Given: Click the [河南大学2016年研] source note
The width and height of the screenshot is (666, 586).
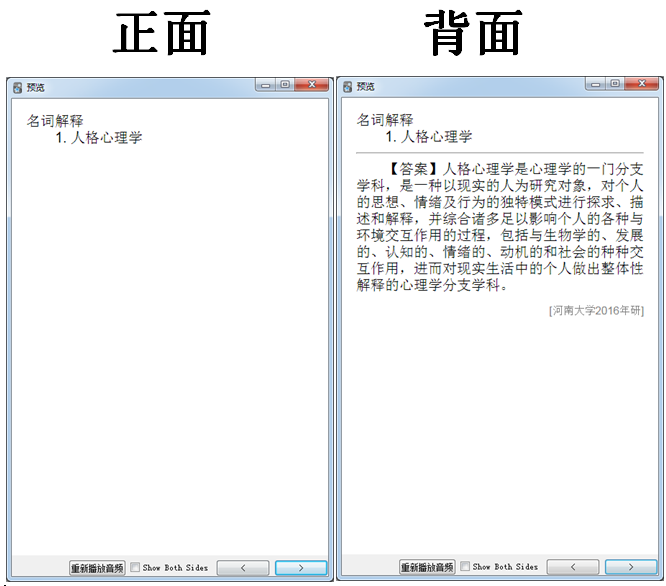Looking at the screenshot, I should point(596,311).
